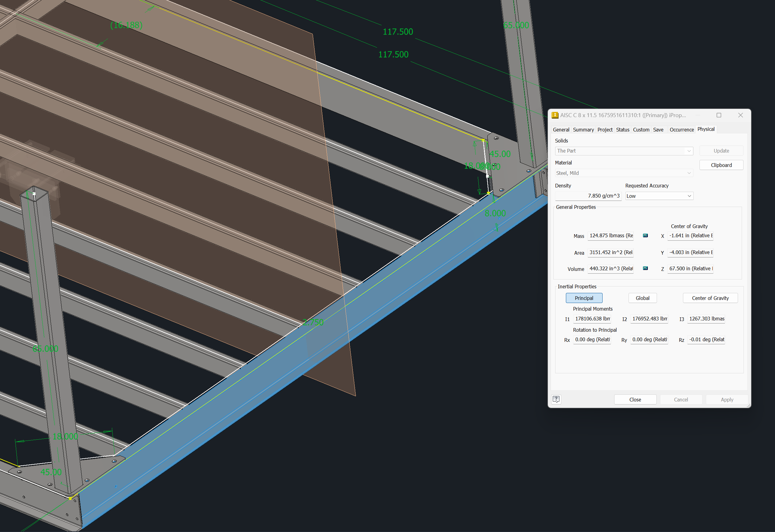Click the Cancel button
775x532 pixels.
click(681, 399)
